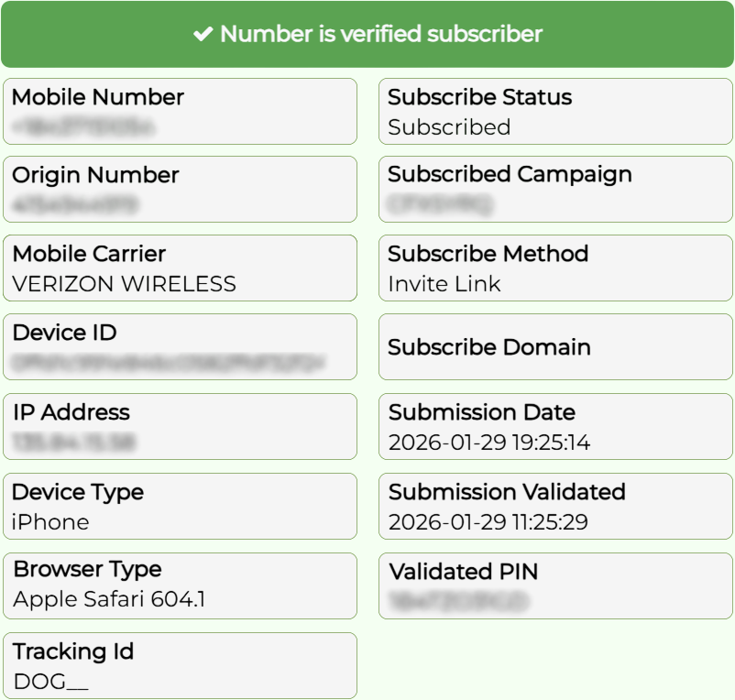Click the Device Type iPhone box
Screen dimensions: 735x700
(180, 506)
